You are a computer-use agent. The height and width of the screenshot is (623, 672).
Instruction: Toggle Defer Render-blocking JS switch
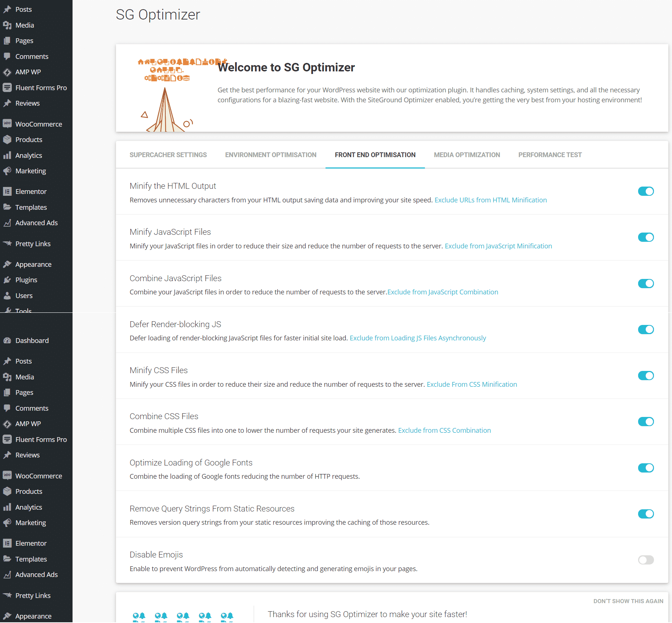coord(646,329)
